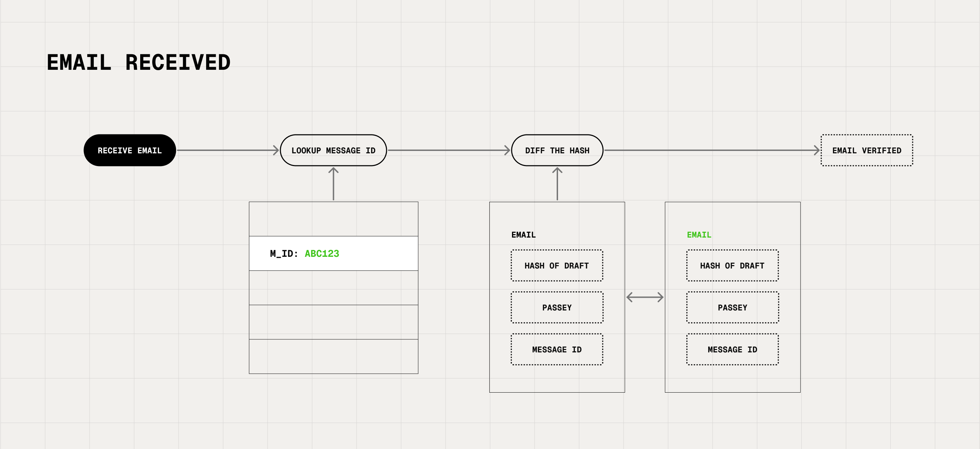Click HASH OF DRAFT under green EMAIL
Image resolution: width=980 pixels, height=449 pixels.
[x=732, y=266]
